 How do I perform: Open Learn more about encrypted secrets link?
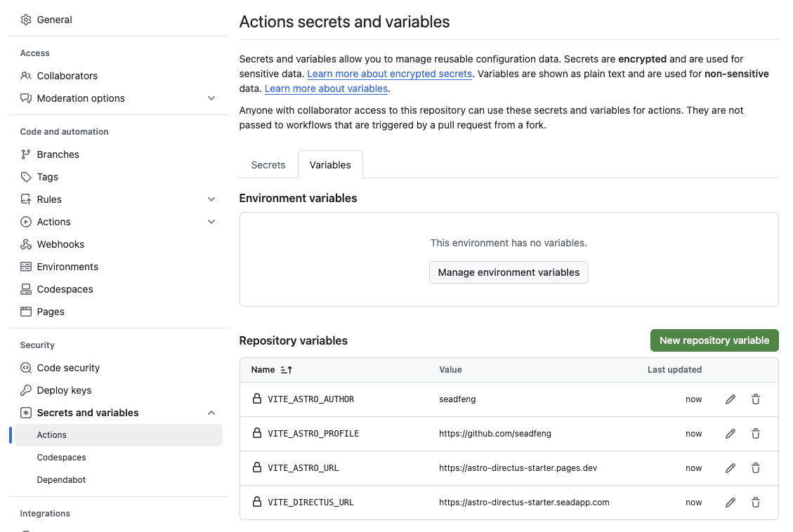pyautogui.click(x=389, y=74)
